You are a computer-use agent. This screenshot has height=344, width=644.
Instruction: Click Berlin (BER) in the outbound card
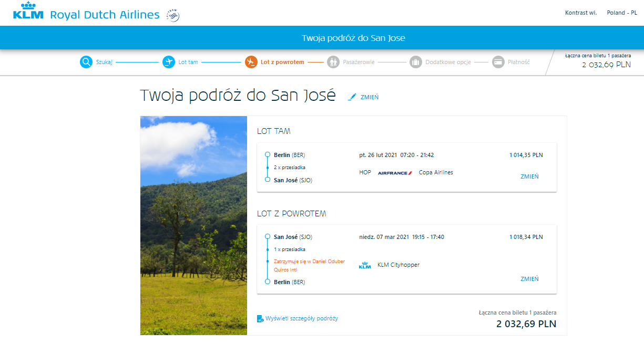[289, 155]
